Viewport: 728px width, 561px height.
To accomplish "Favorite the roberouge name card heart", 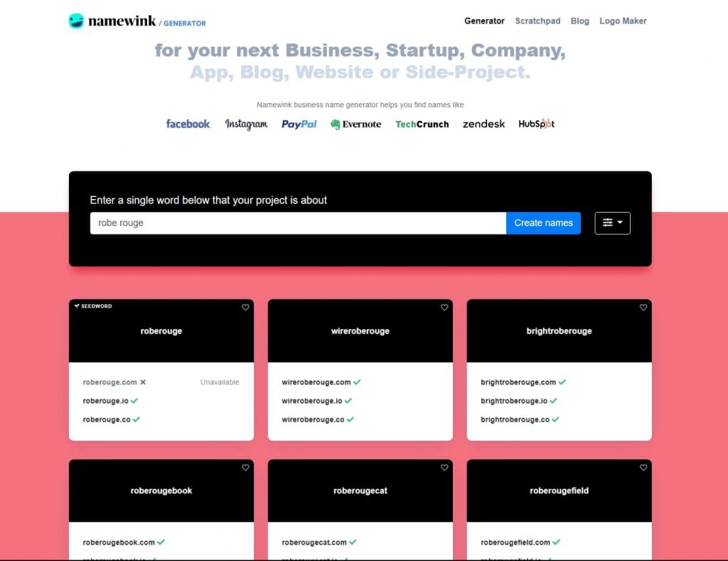I will (245, 308).
